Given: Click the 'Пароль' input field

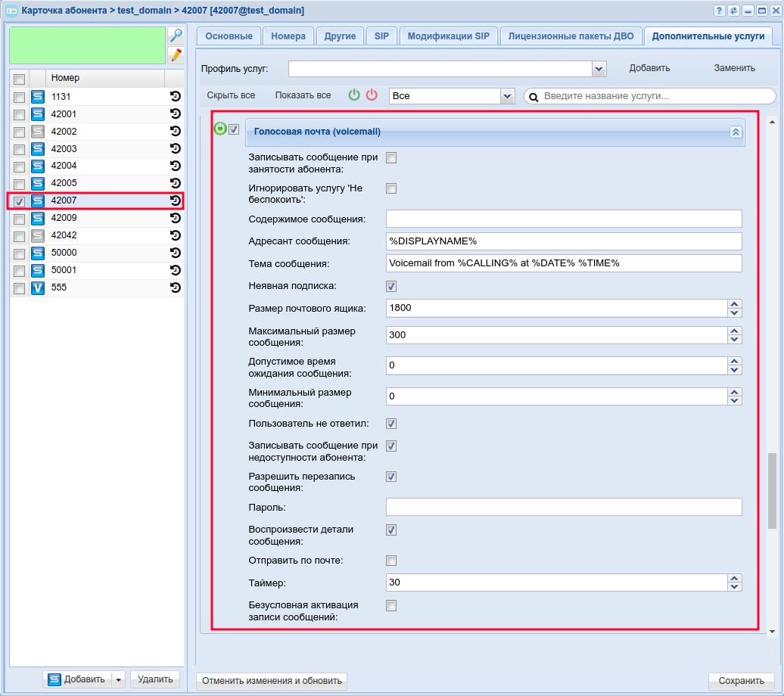Looking at the screenshot, I should click(x=564, y=507).
